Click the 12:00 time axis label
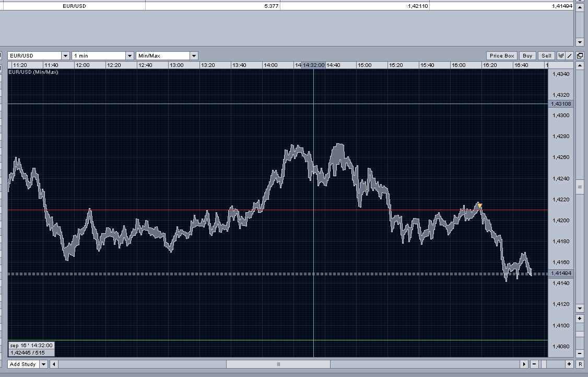This screenshot has height=377, width=588. tap(83, 65)
